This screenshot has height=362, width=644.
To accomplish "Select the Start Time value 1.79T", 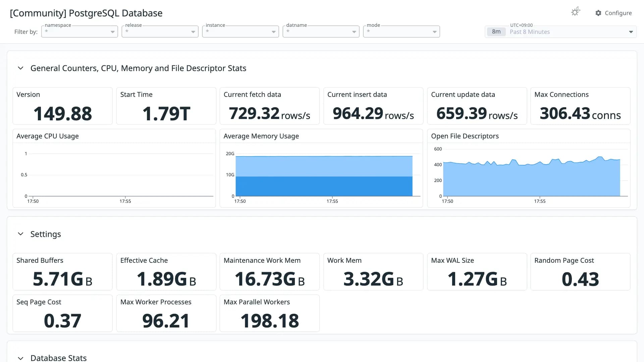I will (166, 114).
